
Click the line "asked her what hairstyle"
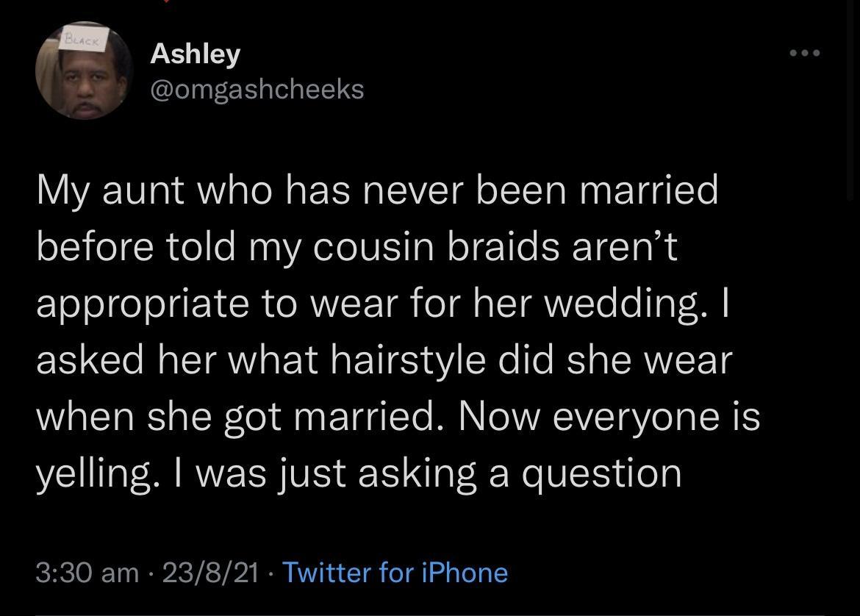(x=384, y=359)
